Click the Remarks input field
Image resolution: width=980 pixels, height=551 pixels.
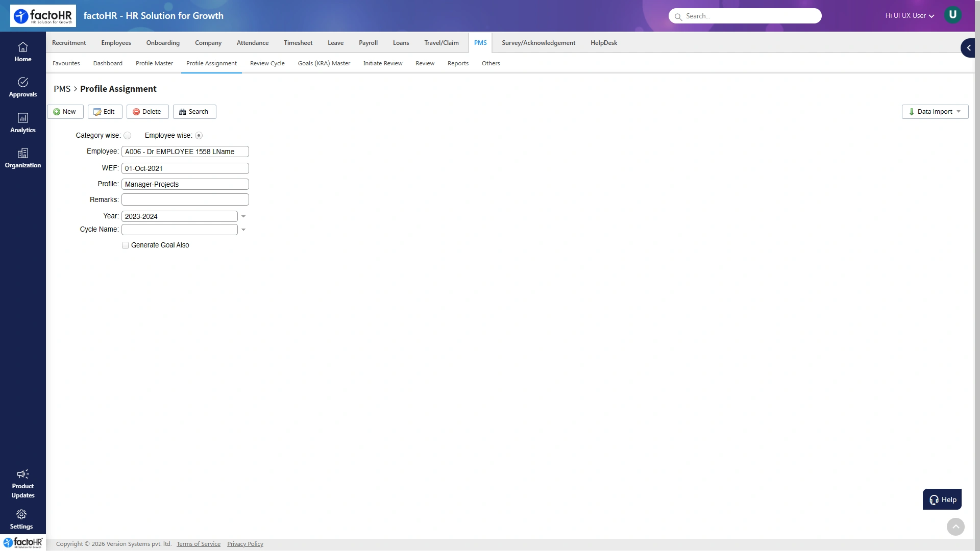point(185,199)
